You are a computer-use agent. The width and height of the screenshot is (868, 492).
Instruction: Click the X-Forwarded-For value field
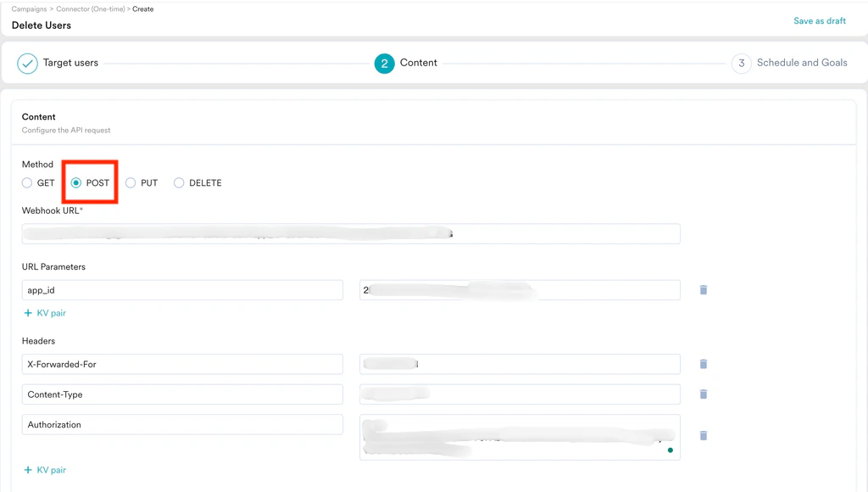[x=520, y=363]
